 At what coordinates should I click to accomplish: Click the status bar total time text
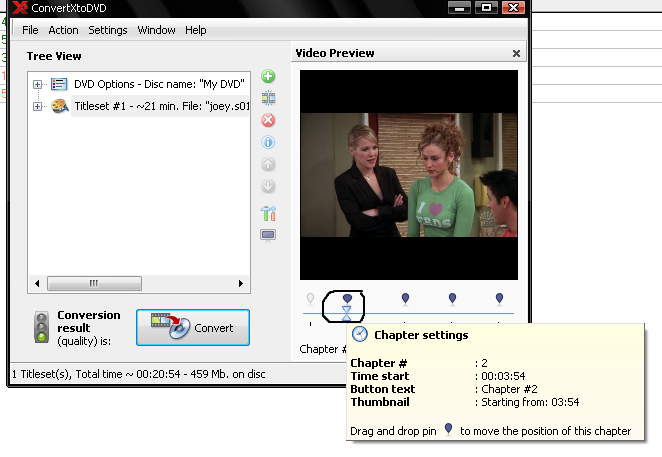coord(139,374)
